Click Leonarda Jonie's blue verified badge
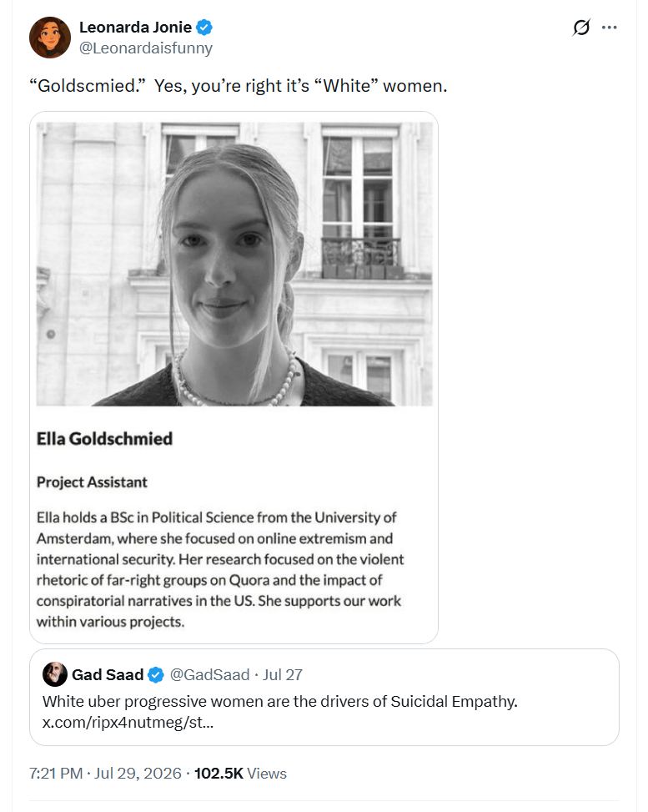Viewport: 648px width, 812px height. [204, 27]
